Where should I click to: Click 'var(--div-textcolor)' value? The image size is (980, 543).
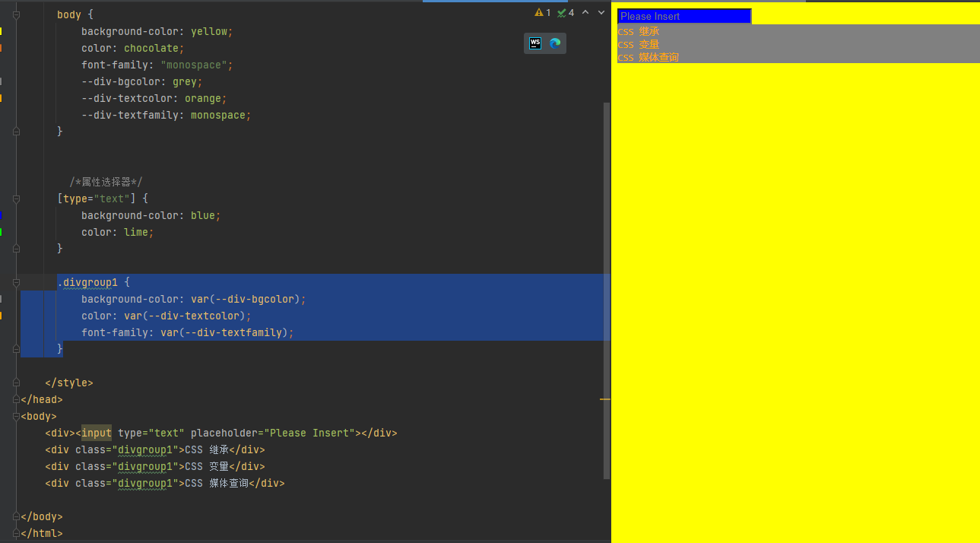click(x=185, y=316)
